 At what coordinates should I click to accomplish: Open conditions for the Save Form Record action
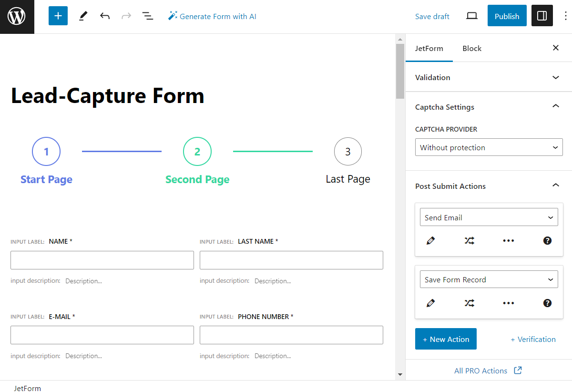(x=469, y=303)
